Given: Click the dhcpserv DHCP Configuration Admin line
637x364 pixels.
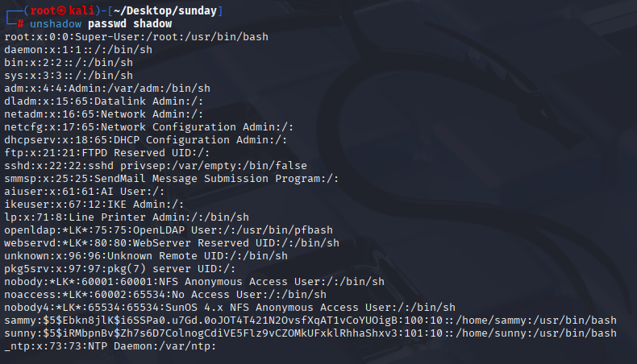Looking at the screenshot, I should [x=146, y=140].
